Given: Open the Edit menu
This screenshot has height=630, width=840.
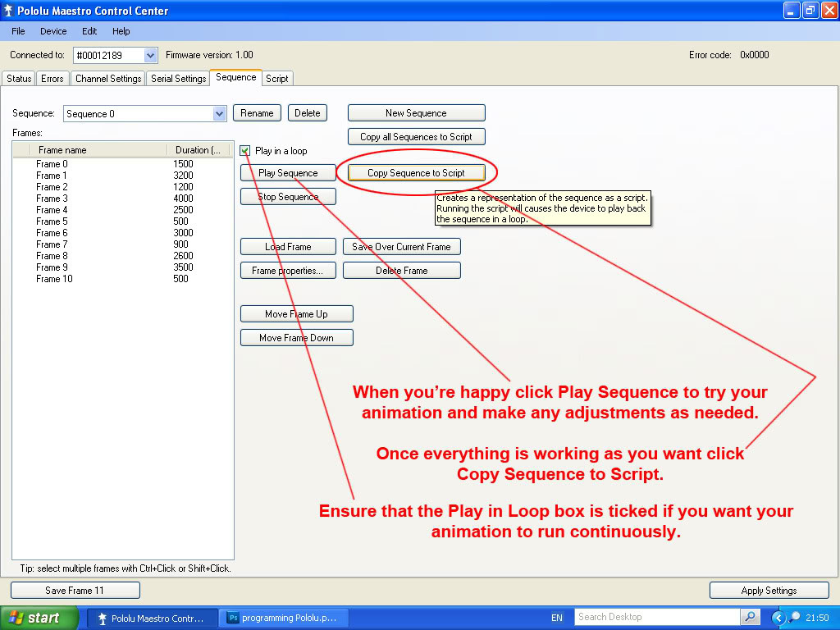Looking at the screenshot, I should point(89,31).
